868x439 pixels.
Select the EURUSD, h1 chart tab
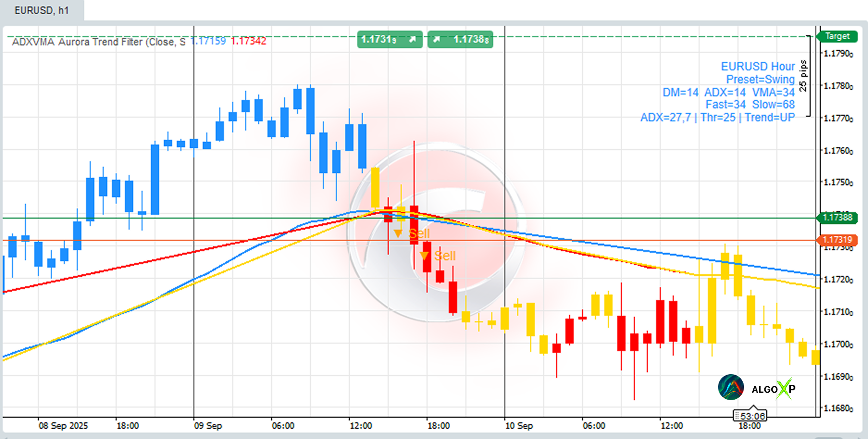[42, 10]
